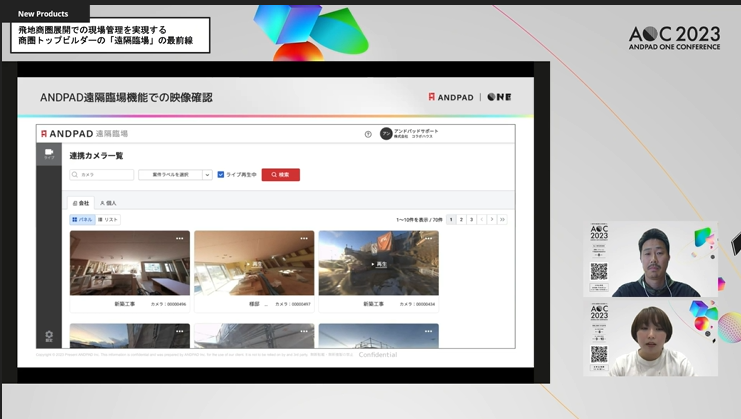Switch to リスト view

click(x=108, y=220)
